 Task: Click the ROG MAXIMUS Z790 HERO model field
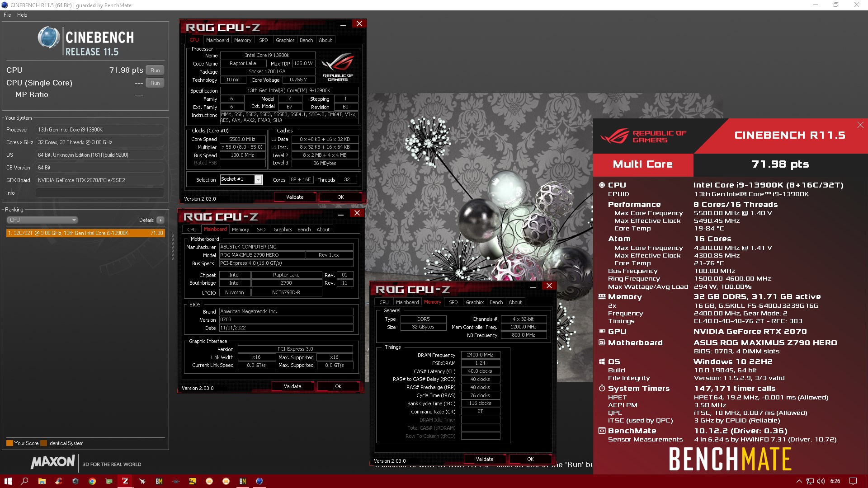click(x=261, y=255)
